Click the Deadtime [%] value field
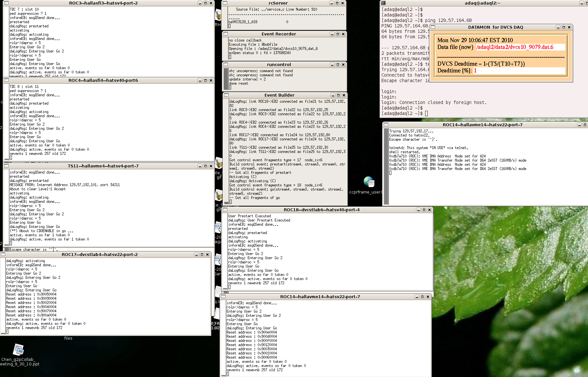588x377 pixels. point(518,71)
